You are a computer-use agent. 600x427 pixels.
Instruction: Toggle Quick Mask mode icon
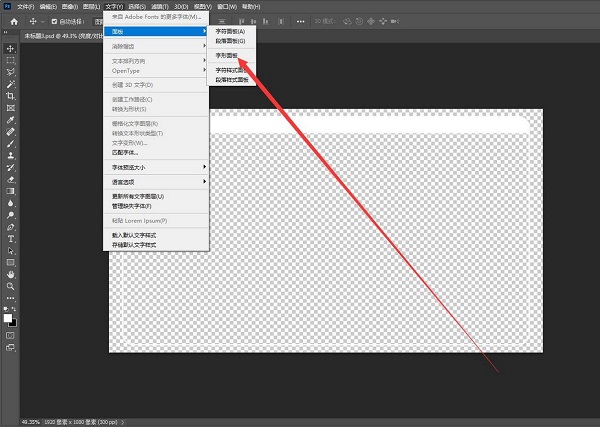10,336
